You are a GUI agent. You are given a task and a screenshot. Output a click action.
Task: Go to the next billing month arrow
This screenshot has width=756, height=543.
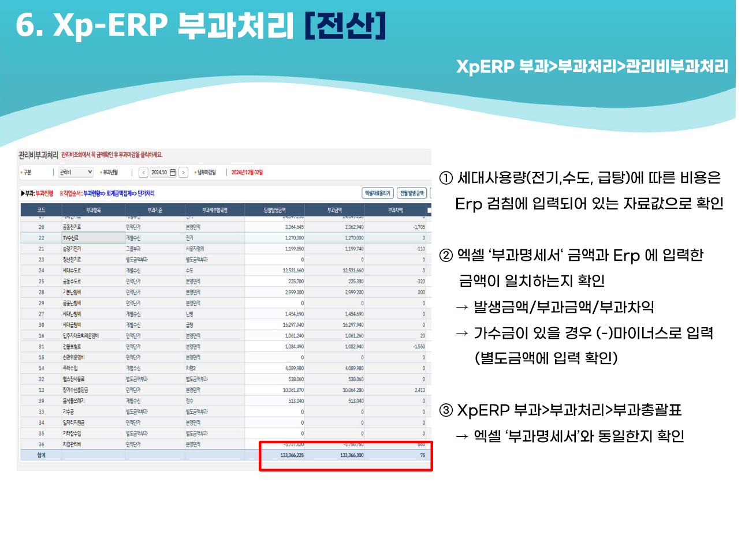[x=184, y=172]
